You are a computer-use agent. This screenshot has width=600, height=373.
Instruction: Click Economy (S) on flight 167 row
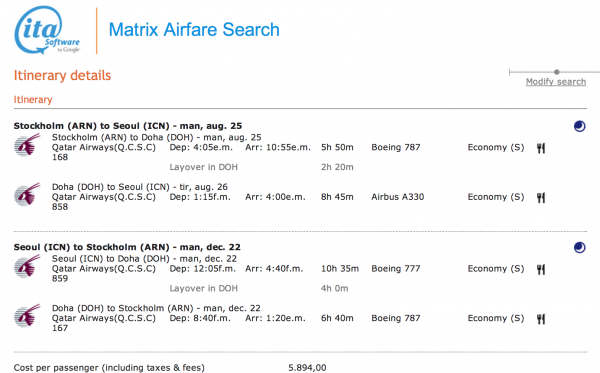click(x=496, y=318)
